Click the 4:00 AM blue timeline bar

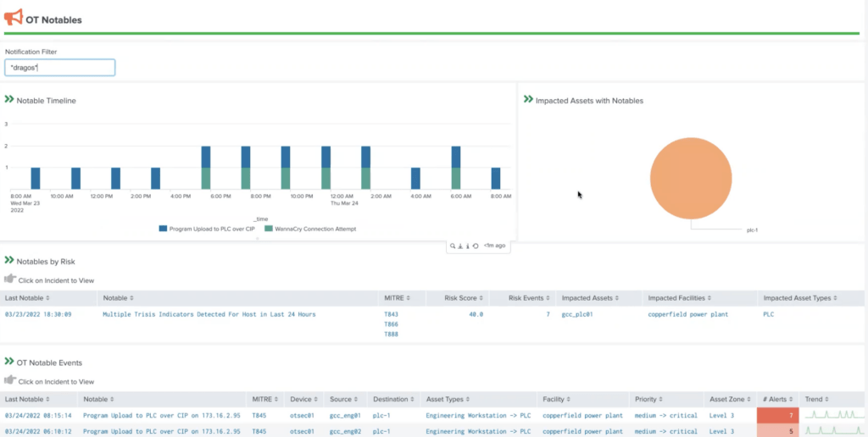(x=415, y=178)
